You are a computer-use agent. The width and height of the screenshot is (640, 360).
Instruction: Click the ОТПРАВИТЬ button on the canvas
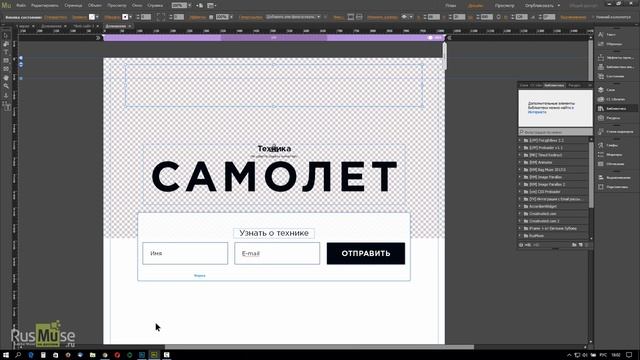366,253
